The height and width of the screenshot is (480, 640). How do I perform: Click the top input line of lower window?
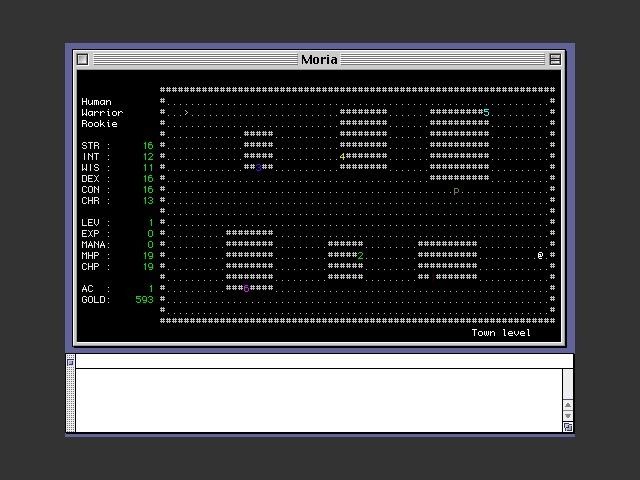tap(324, 361)
